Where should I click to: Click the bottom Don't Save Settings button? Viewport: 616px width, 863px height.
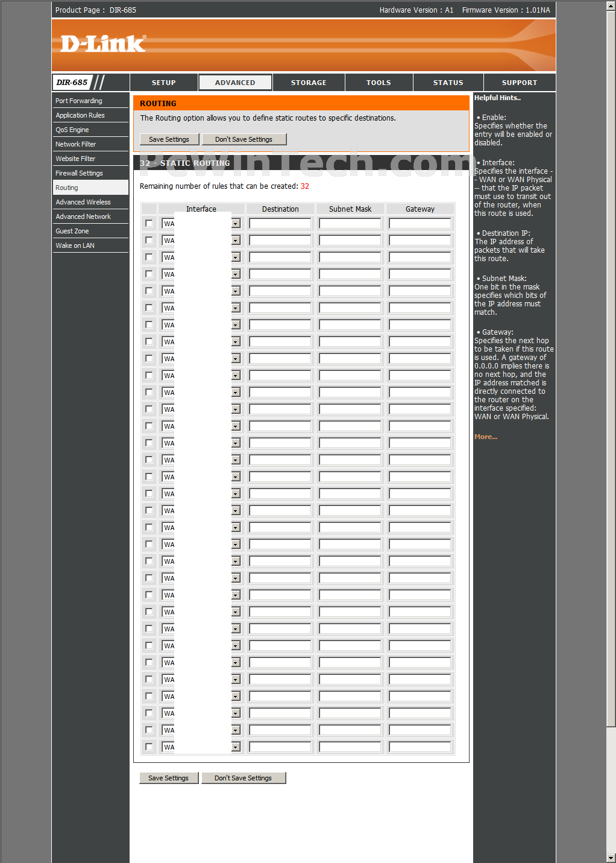(x=243, y=778)
